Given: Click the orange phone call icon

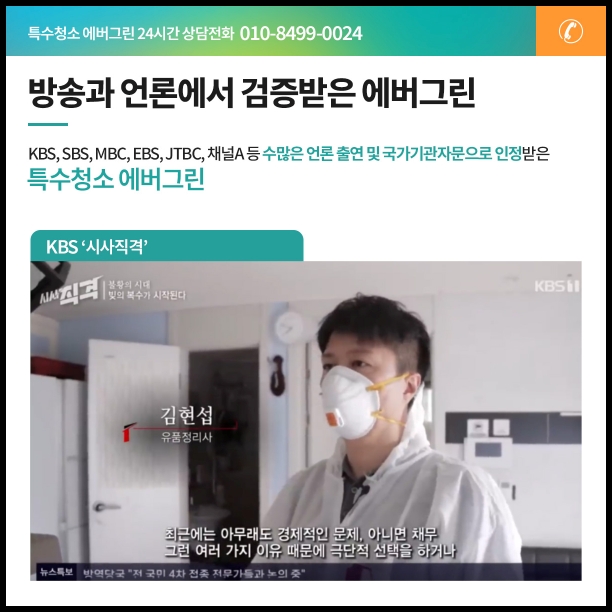Looking at the screenshot, I should (x=570, y=31).
